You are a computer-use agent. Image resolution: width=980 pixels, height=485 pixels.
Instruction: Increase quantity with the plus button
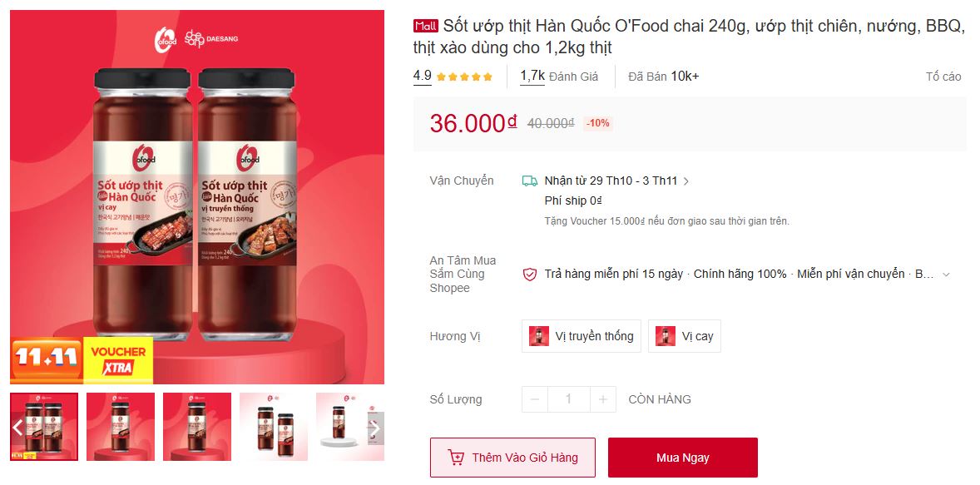click(602, 399)
